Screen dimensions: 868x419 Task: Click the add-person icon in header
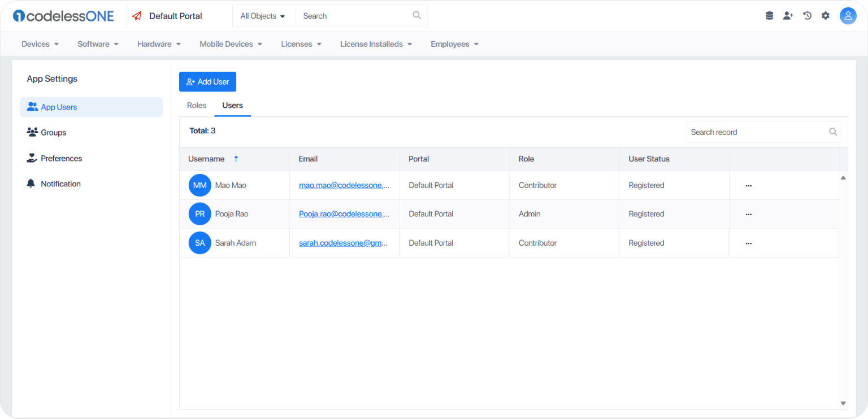[x=788, y=16]
